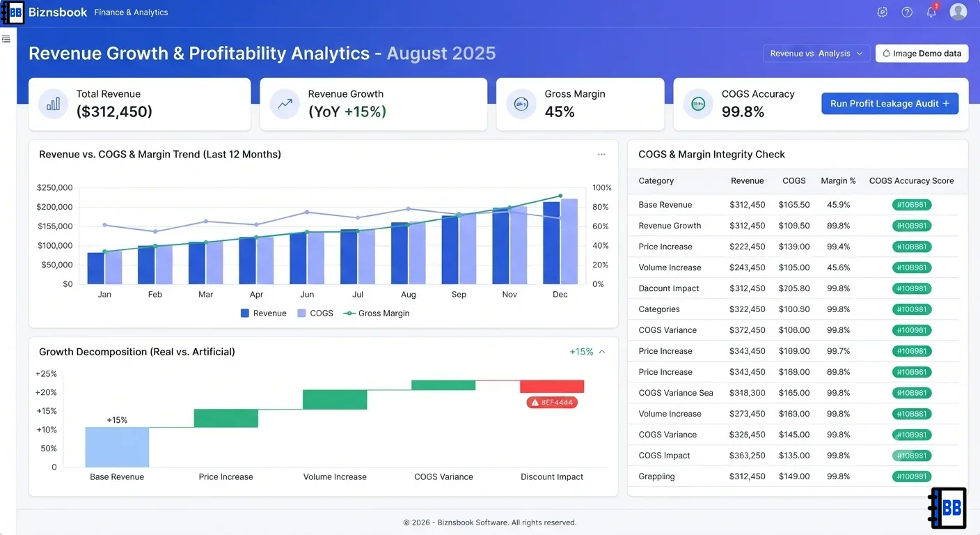Click the Price Increase waterfall bar
This screenshot has height=535, width=980.
[226, 418]
